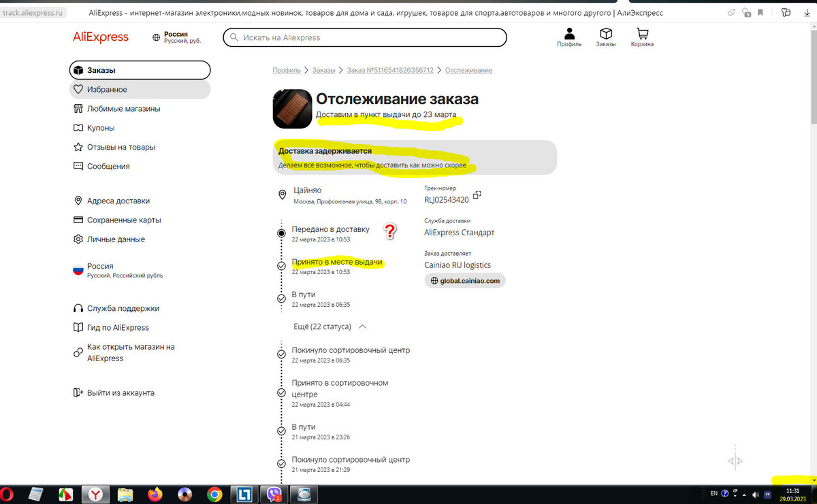Click the Искать на Aliexpress search field
Image resolution: width=817 pixels, height=504 pixels.
coord(364,37)
